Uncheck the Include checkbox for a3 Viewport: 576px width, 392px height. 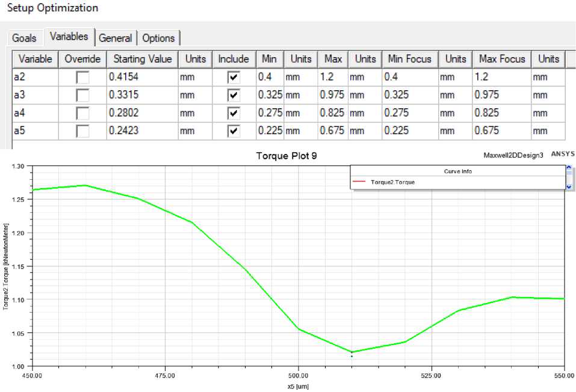tap(233, 95)
